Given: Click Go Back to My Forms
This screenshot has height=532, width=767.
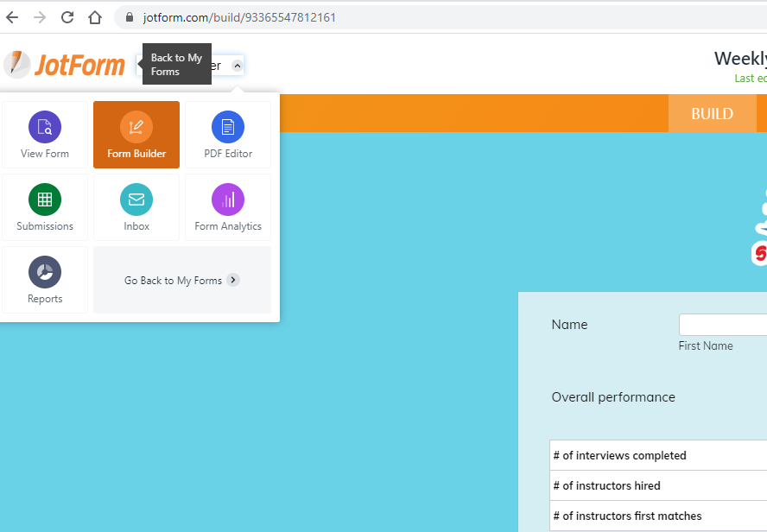Looking at the screenshot, I should click(181, 281).
